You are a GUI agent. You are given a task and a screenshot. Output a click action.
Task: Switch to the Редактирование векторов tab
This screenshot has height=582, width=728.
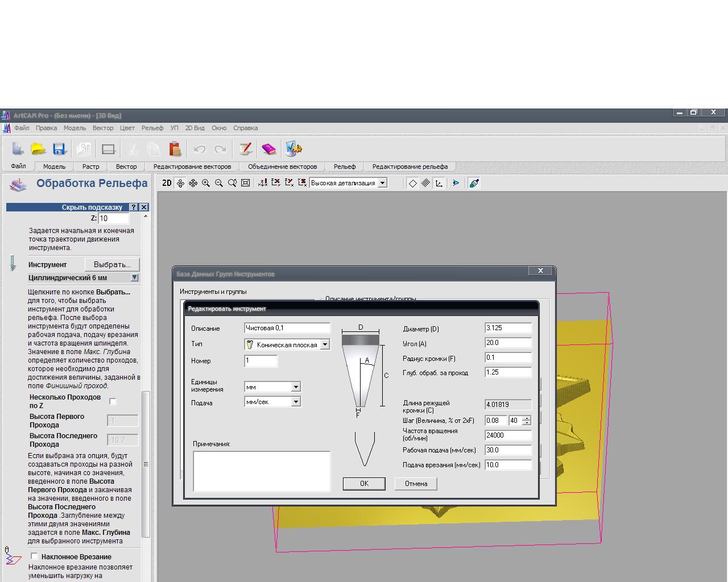tap(192, 167)
